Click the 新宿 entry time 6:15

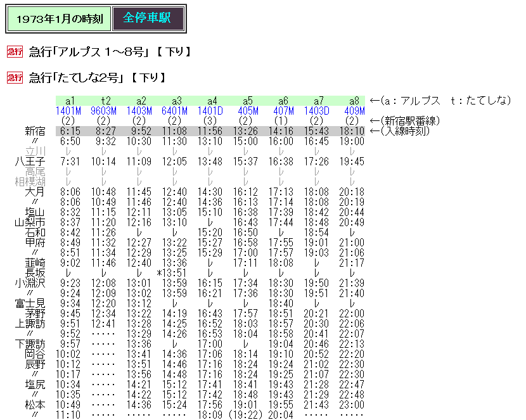(70, 131)
